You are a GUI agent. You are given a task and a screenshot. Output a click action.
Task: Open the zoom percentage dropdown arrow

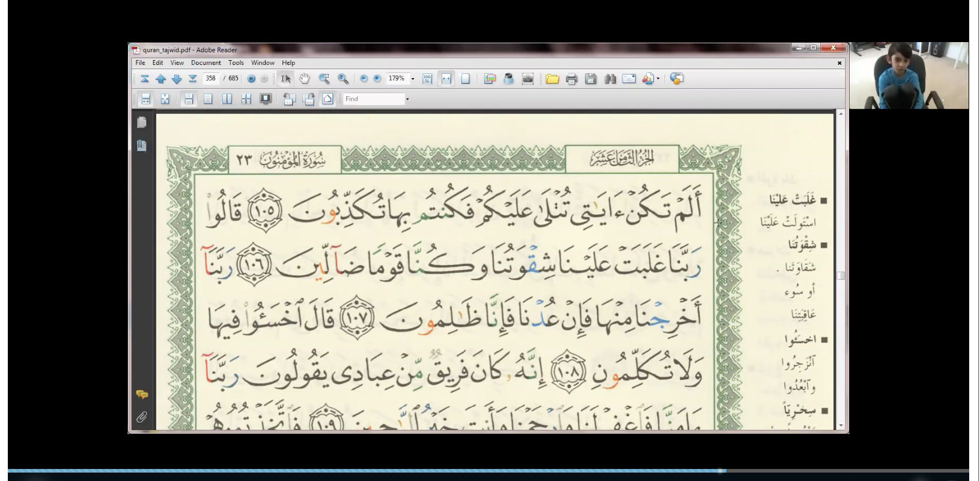click(x=413, y=79)
